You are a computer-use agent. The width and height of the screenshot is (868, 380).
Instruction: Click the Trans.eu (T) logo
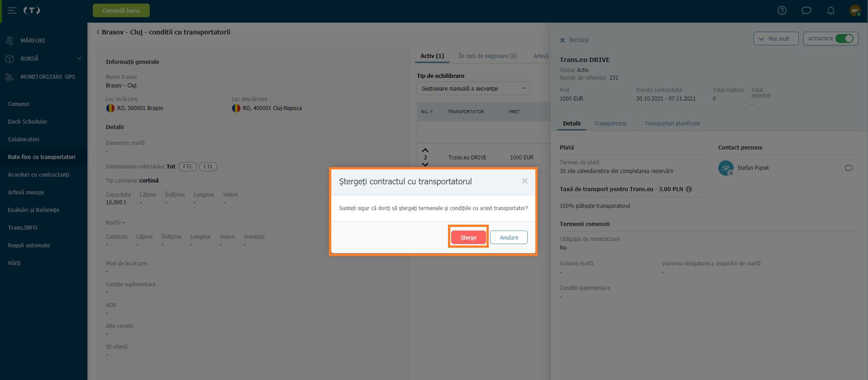pos(32,10)
